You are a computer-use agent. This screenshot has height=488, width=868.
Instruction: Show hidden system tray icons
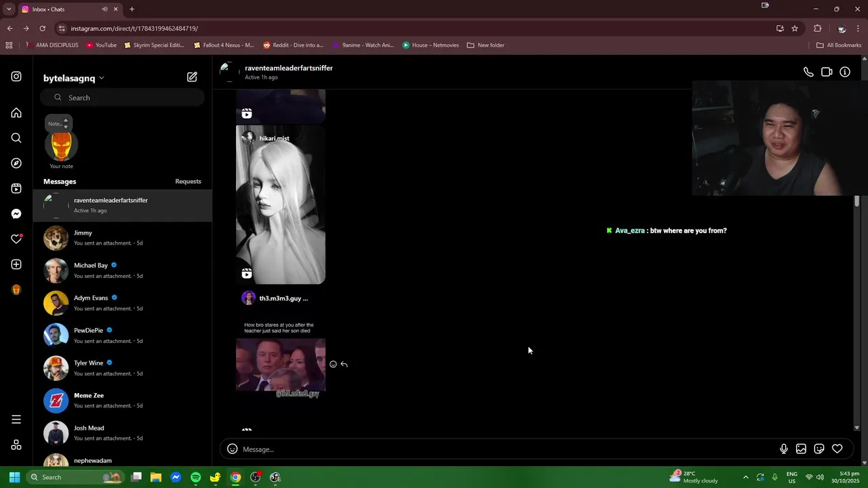point(745,477)
